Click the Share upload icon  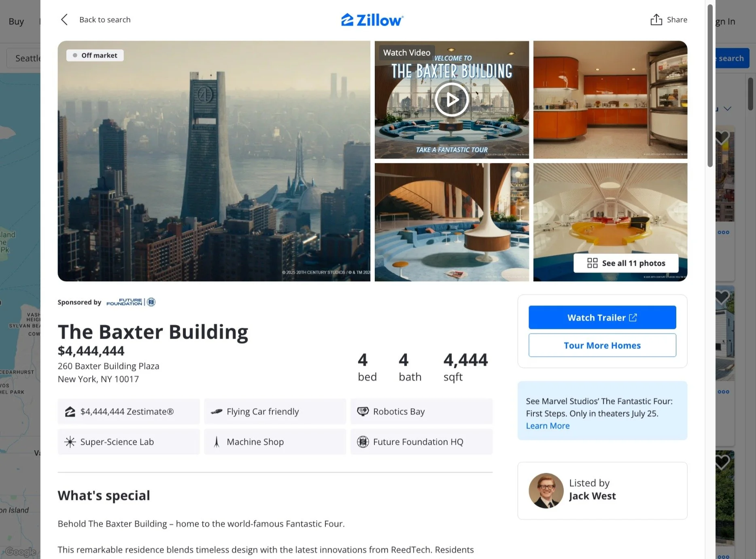point(656,19)
